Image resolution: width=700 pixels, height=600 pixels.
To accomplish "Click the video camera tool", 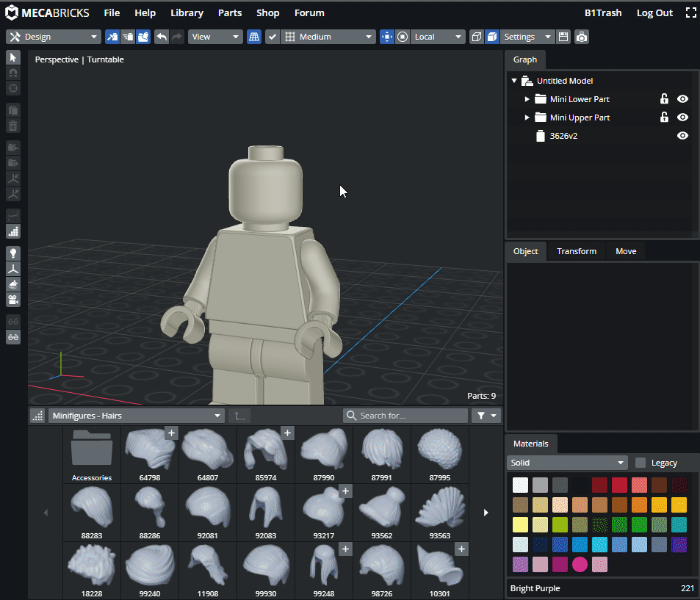I will (x=13, y=299).
